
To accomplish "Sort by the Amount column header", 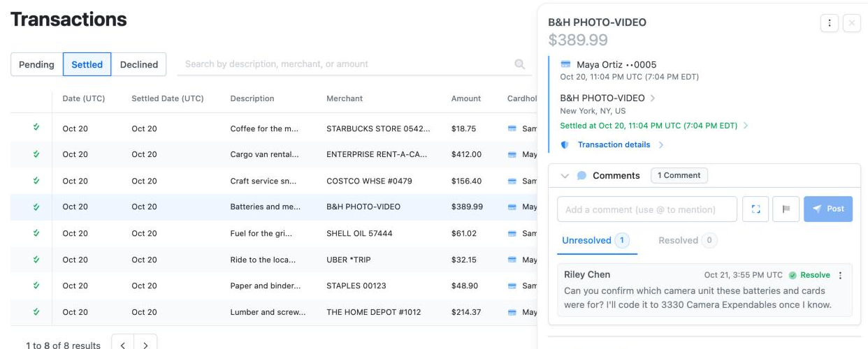I will (x=466, y=98).
